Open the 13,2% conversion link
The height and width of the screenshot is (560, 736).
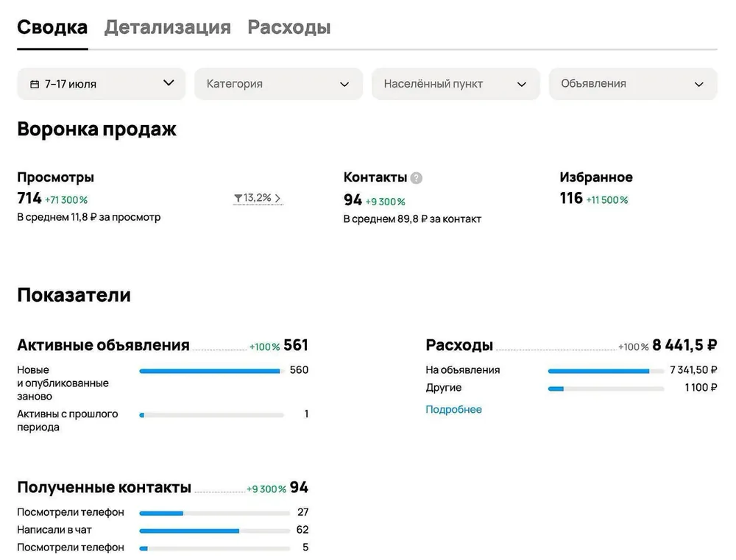click(258, 198)
